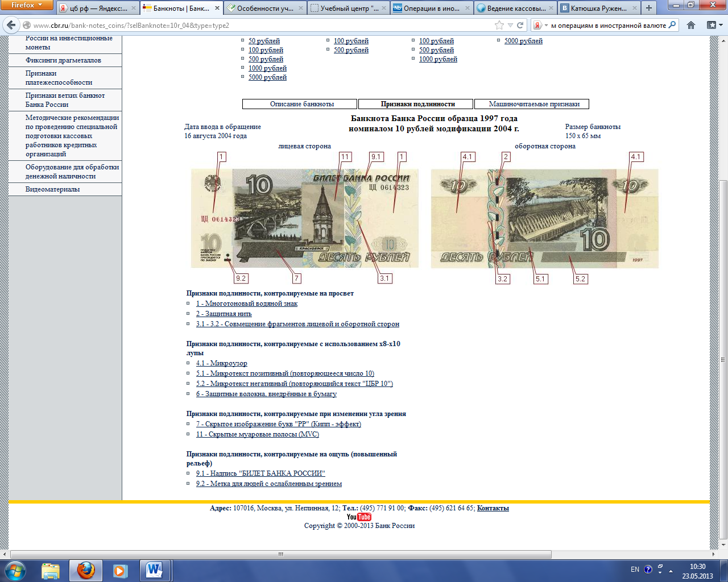Launch the media player taskbar icon
The height and width of the screenshot is (582, 728).
coord(120,571)
